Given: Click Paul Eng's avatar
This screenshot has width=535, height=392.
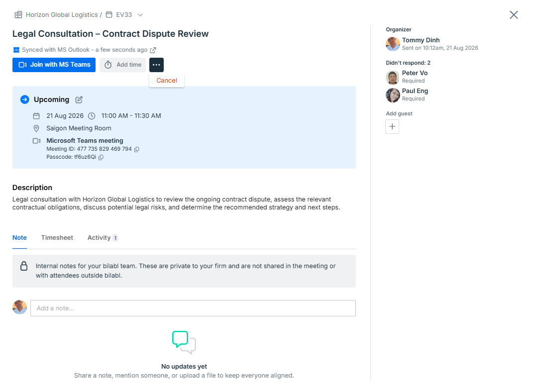Looking at the screenshot, I should click(393, 96).
